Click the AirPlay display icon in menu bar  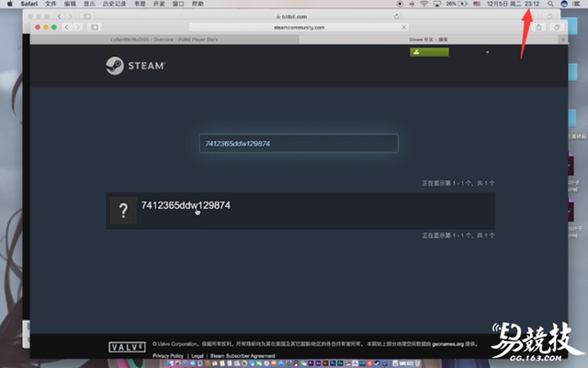click(437, 4)
